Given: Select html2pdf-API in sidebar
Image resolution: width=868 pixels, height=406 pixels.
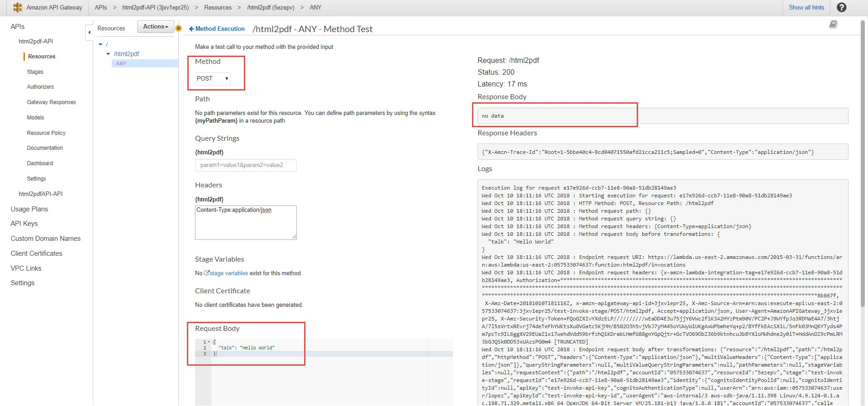Looking at the screenshot, I should [x=36, y=41].
